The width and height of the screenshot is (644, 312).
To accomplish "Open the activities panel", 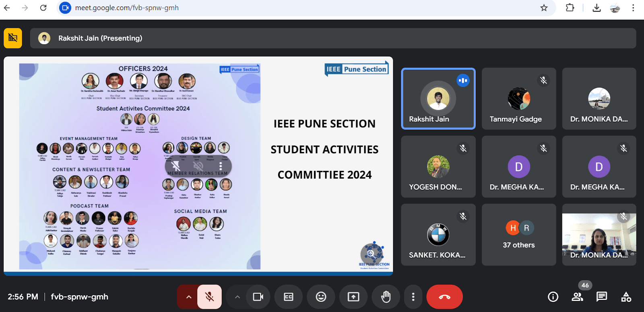I will (x=626, y=297).
